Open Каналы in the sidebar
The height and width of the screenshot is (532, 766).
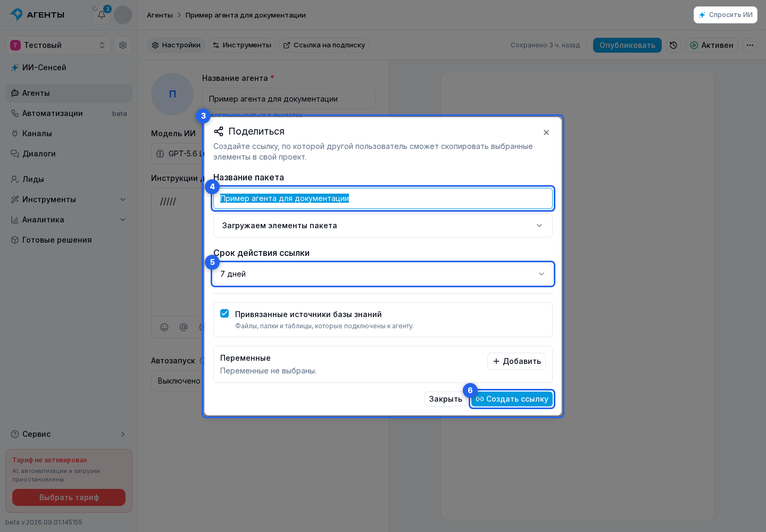[69, 134]
